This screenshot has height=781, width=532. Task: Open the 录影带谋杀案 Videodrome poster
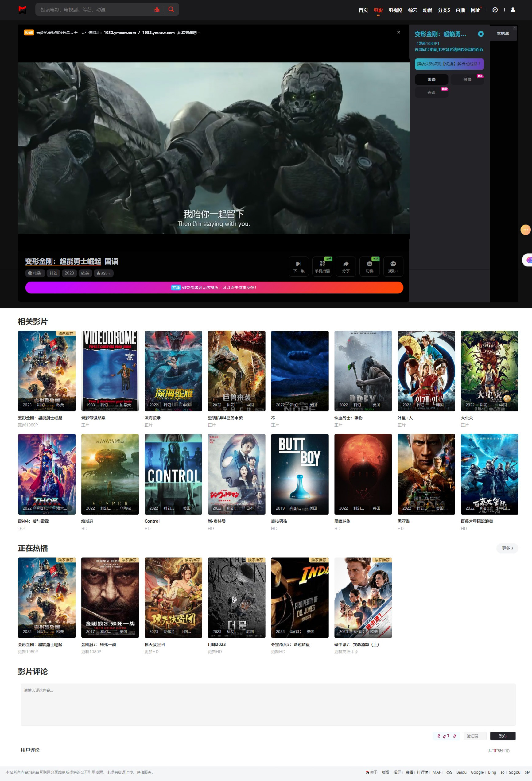[110, 371]
